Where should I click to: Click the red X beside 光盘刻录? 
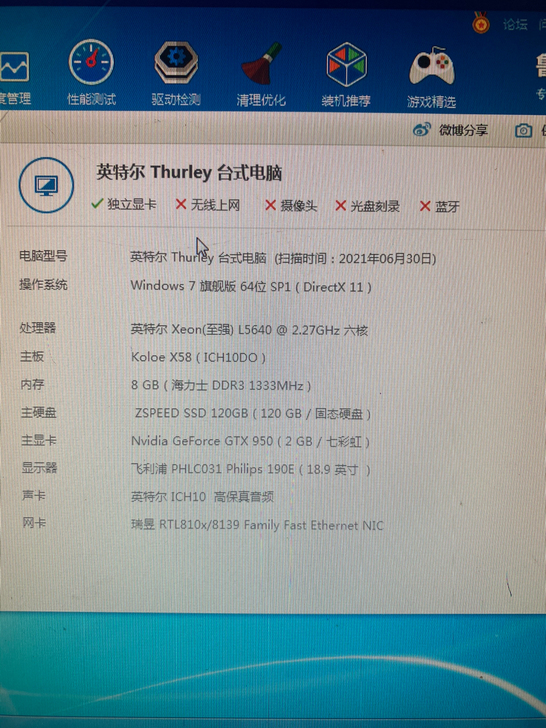[x=341, y=206]
